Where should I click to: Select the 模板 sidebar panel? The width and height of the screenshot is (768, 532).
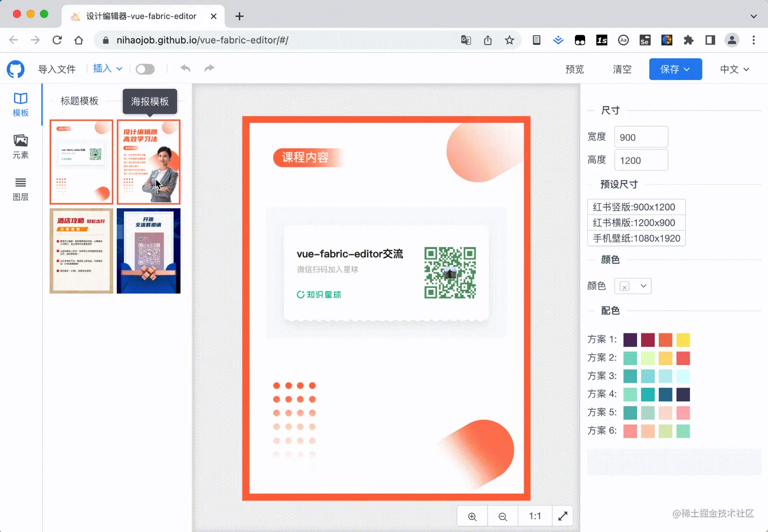point(21,105)
